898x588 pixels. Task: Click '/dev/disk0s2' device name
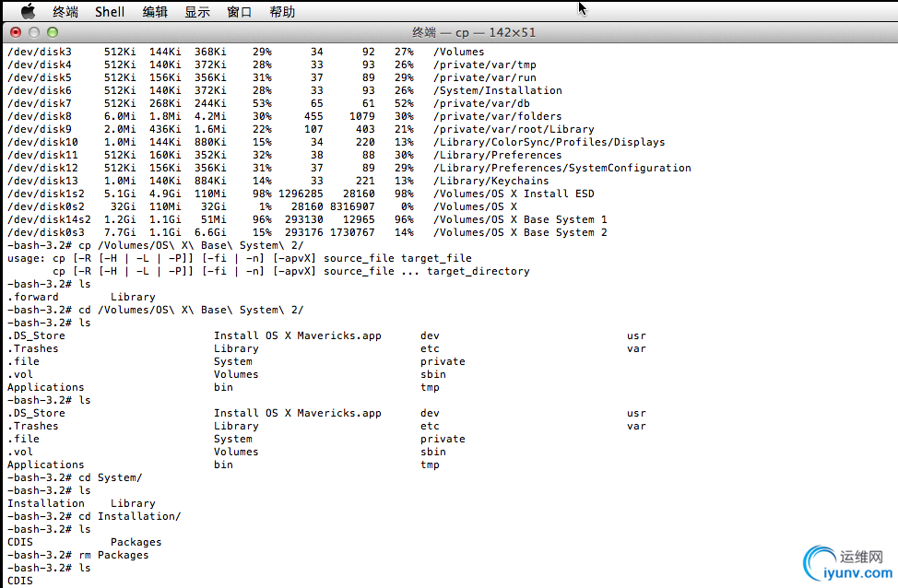pyautogui.click(x=46, y=206)
